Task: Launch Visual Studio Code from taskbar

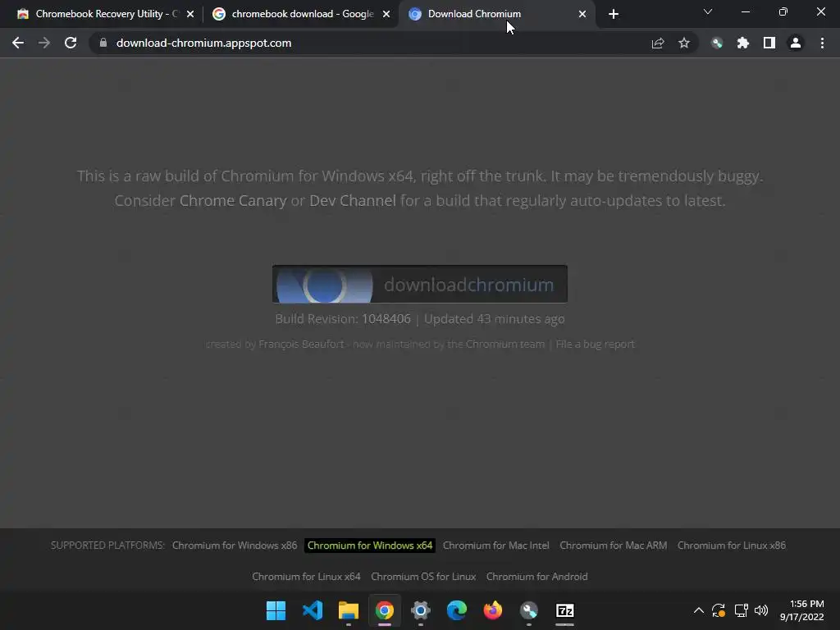Action: (313, 610)
